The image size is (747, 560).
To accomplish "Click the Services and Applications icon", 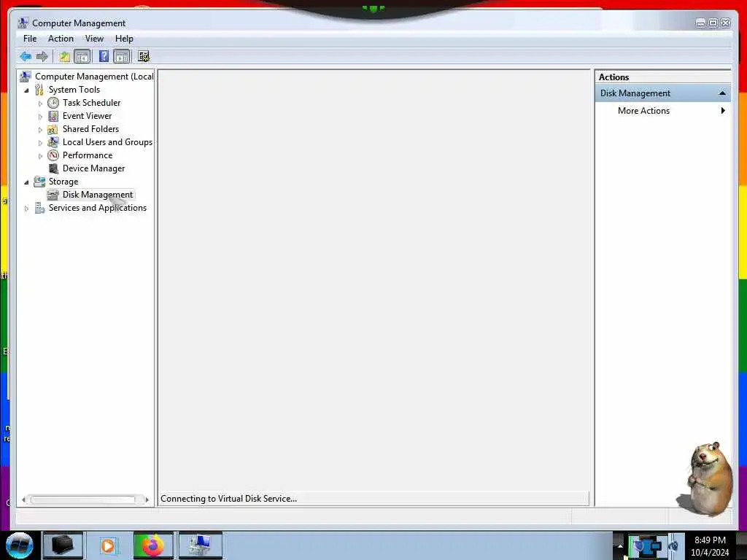I will (x=39, y=208).
